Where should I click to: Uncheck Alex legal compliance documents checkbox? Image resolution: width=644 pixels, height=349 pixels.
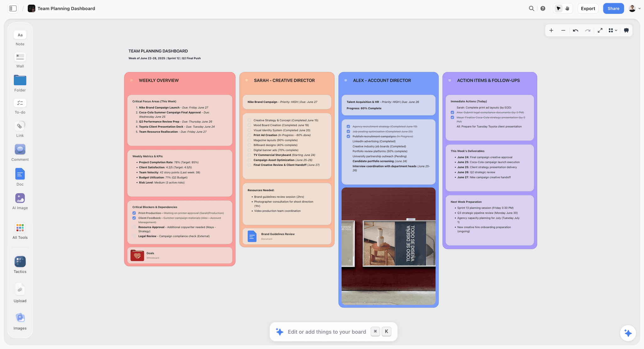452,112
